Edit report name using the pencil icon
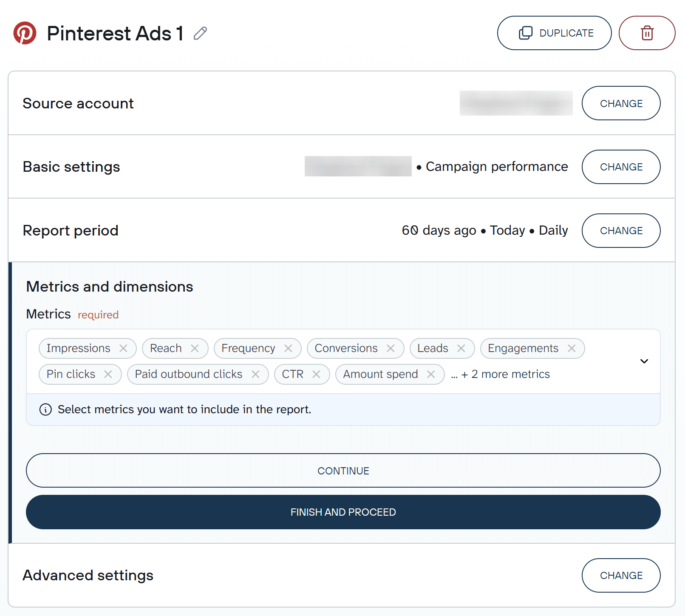 [200, 33]
